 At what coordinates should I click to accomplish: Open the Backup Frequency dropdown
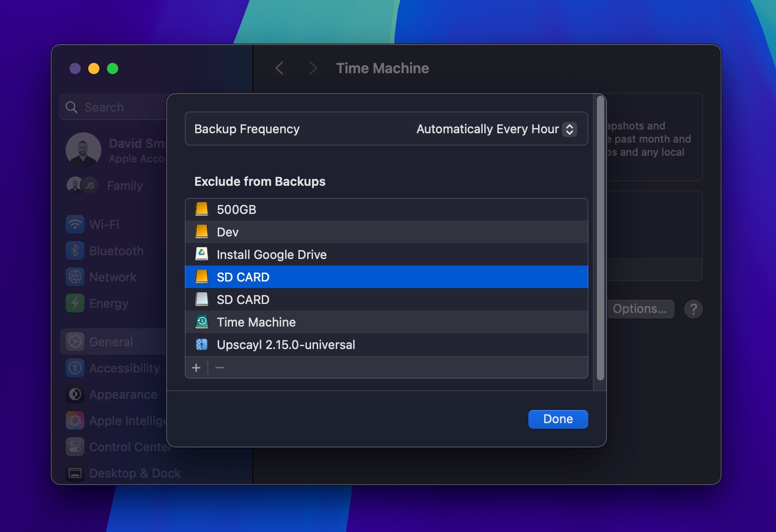(569, 129)
